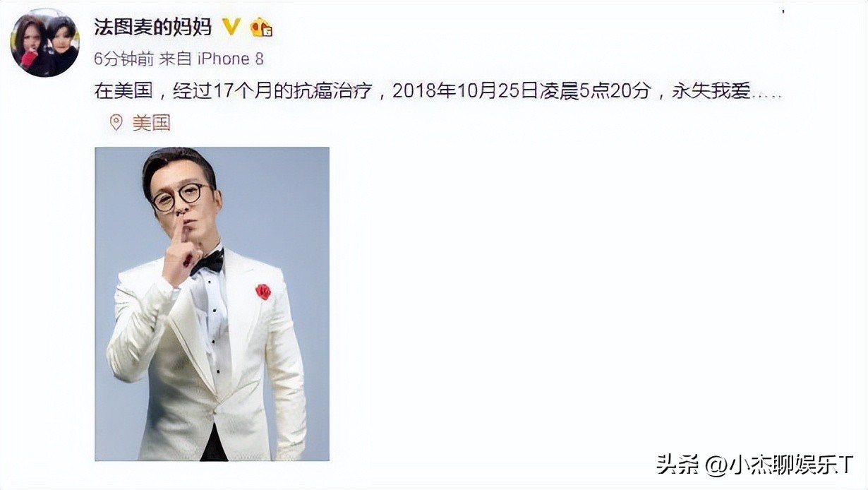Image resolution: width=868 pixels, height=490 pixels.
Task: Open the 美国 location tag
Action: (151, 123)
